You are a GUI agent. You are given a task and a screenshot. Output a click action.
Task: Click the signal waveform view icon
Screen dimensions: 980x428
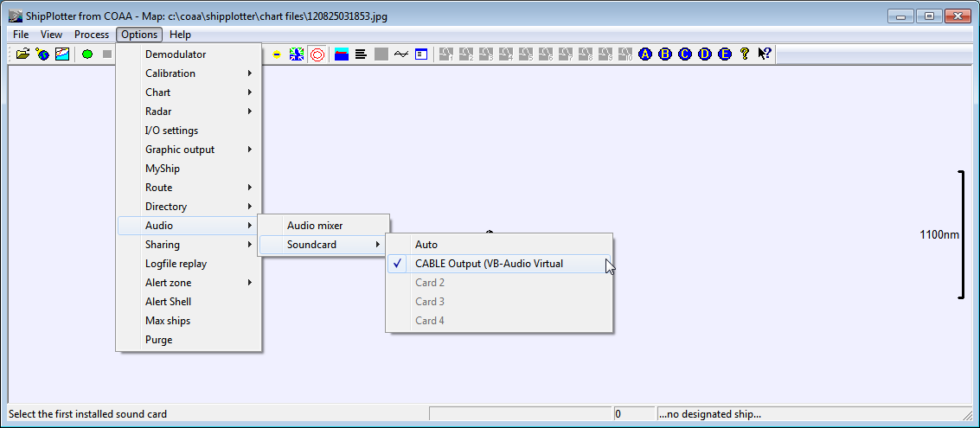click(400, 54)
